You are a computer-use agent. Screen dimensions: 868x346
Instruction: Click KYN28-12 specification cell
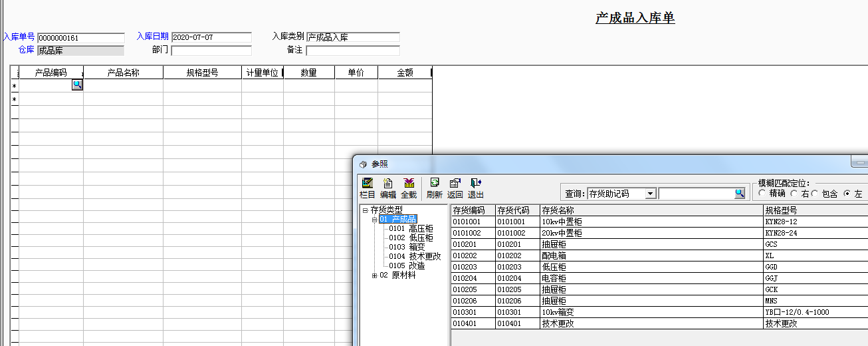[x=815, y=222]
